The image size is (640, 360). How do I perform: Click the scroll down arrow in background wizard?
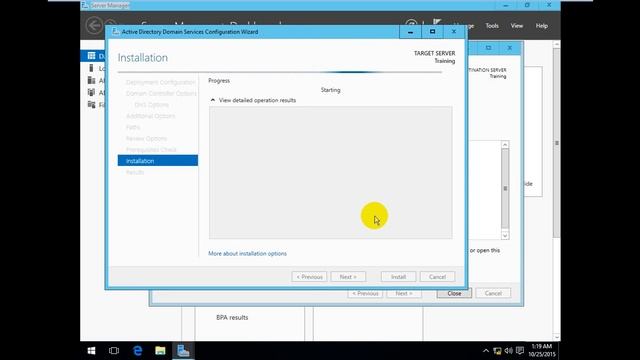pos(505,236)
